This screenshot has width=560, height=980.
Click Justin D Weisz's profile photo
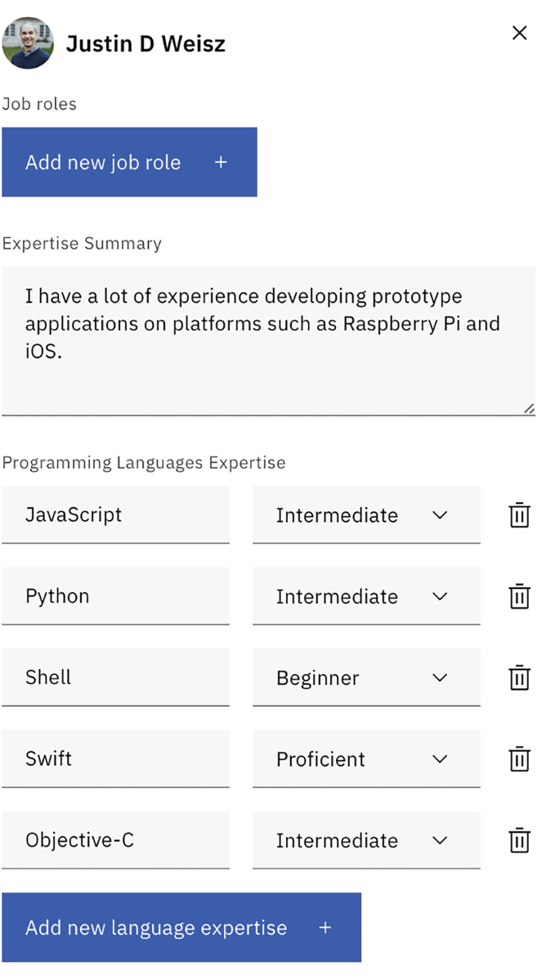tap(28, 43)
